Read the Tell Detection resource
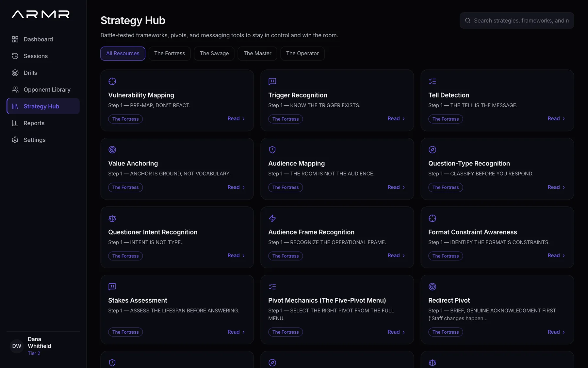The width and height of the screenshot is (588, 368). 556,118
